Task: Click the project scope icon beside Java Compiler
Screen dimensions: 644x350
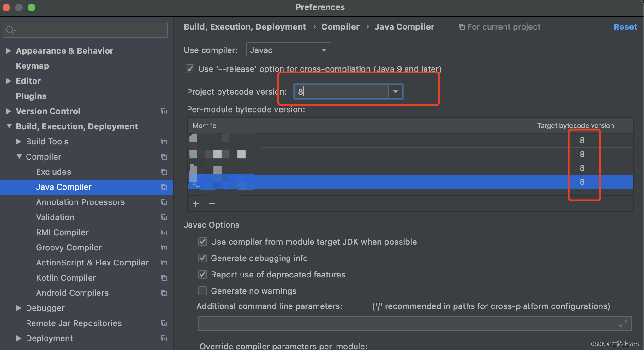Action: [x=164, y=187]
